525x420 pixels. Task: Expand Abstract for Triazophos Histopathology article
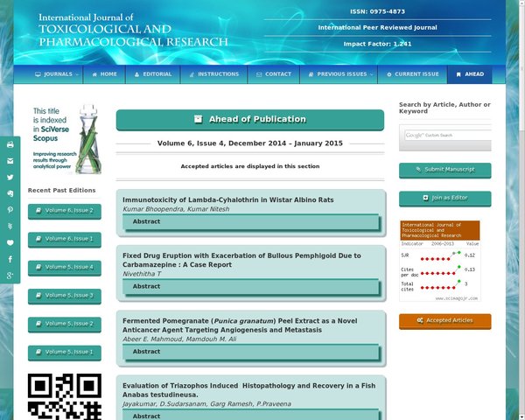(x=251, y=415)
